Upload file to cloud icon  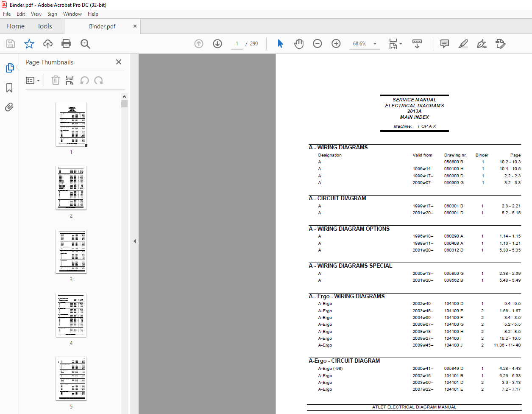48,44
